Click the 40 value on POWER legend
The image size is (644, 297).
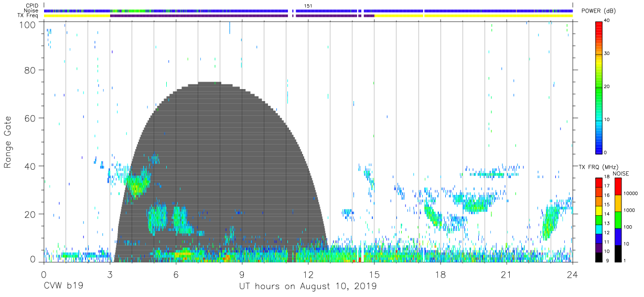click(606, 20)
